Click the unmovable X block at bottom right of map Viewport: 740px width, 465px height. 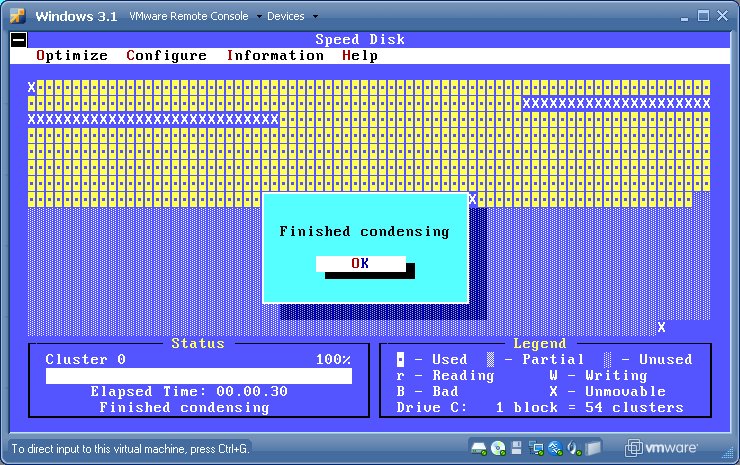[661, 327]
